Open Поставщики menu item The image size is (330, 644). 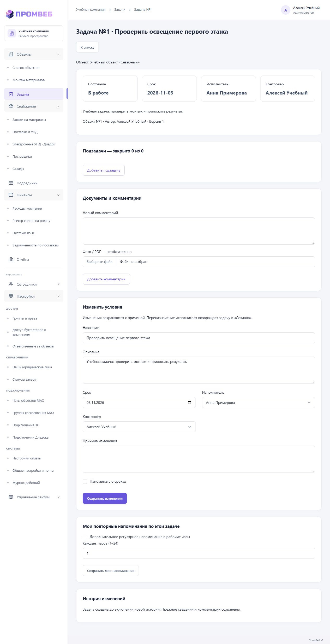(22, 156)
